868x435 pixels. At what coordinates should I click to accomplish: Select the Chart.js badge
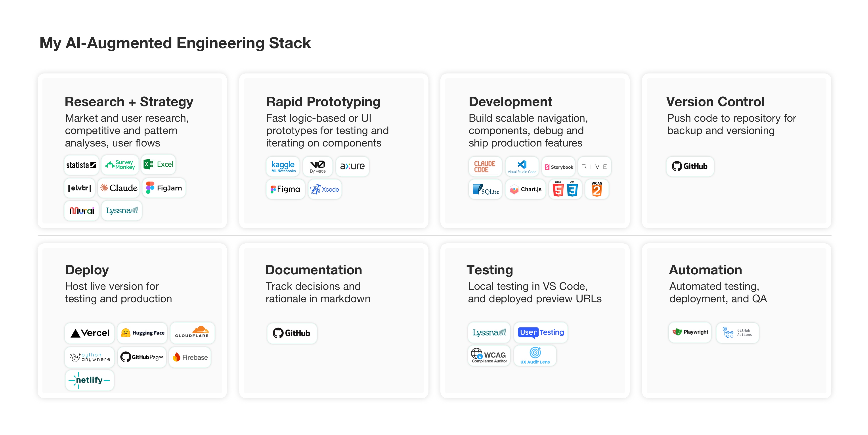525,189
